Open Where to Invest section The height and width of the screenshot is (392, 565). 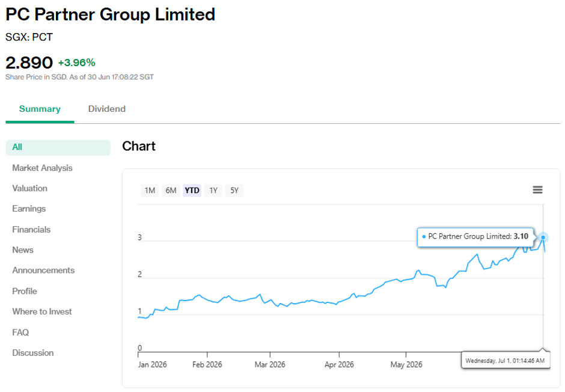click(42, 311)
